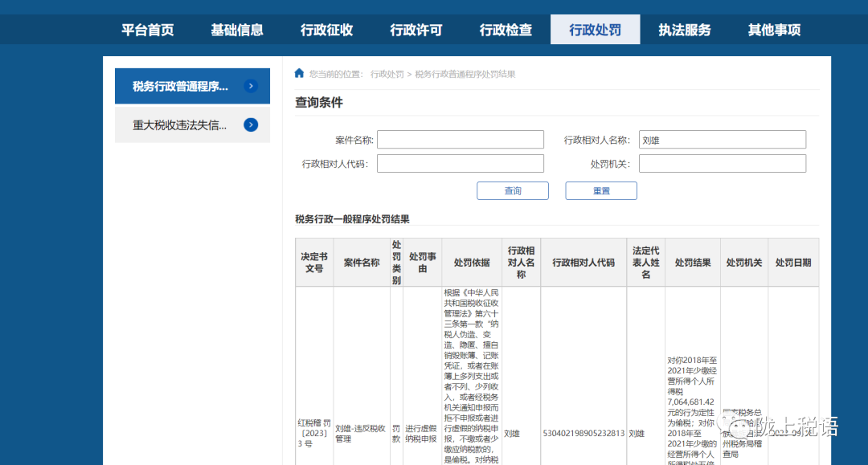Click the 查询 button
Screen dimensions: 868x465
pos(513,191)
